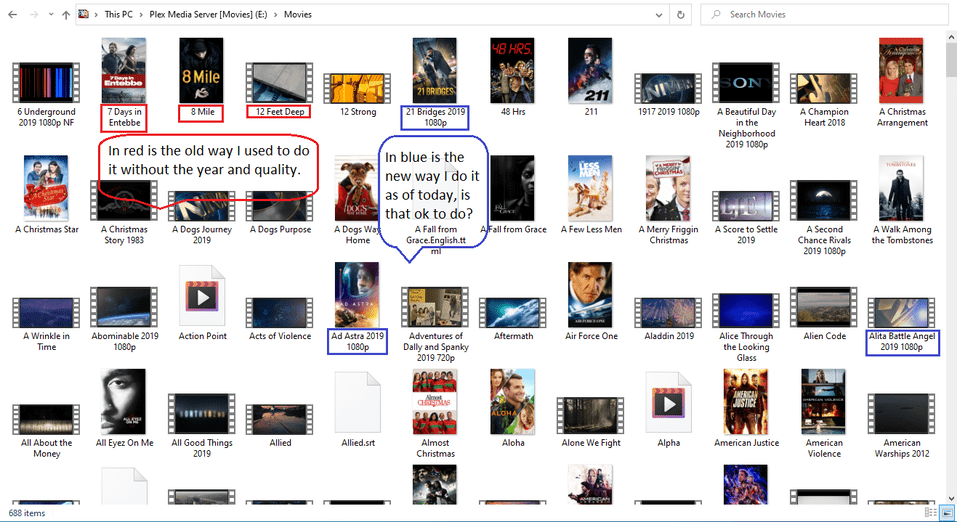
Task: Select the 7 Days in Entebbe movie poster
Action: tap(124, 71)
